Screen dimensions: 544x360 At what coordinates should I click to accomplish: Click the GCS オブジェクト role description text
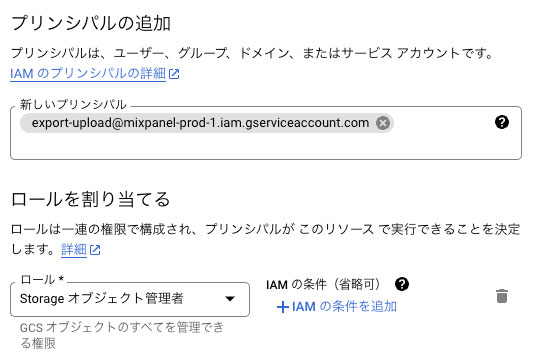coord(122,335)
